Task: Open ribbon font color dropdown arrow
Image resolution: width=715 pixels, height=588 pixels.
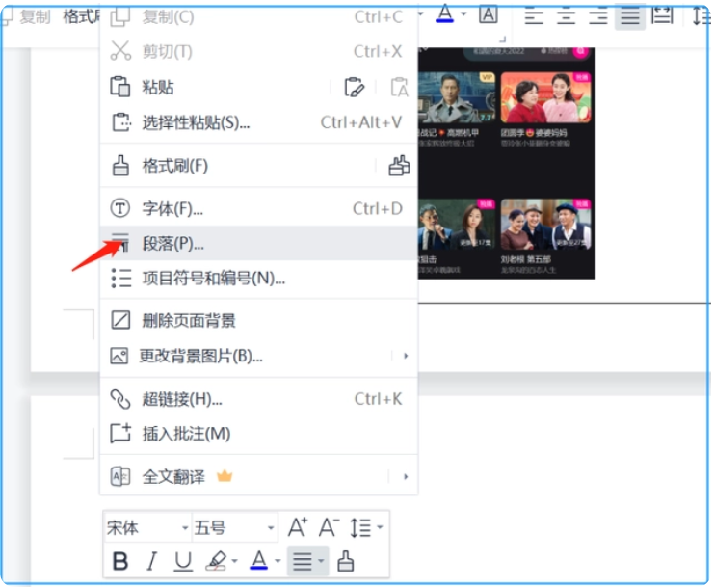Action: pos(463,14)
